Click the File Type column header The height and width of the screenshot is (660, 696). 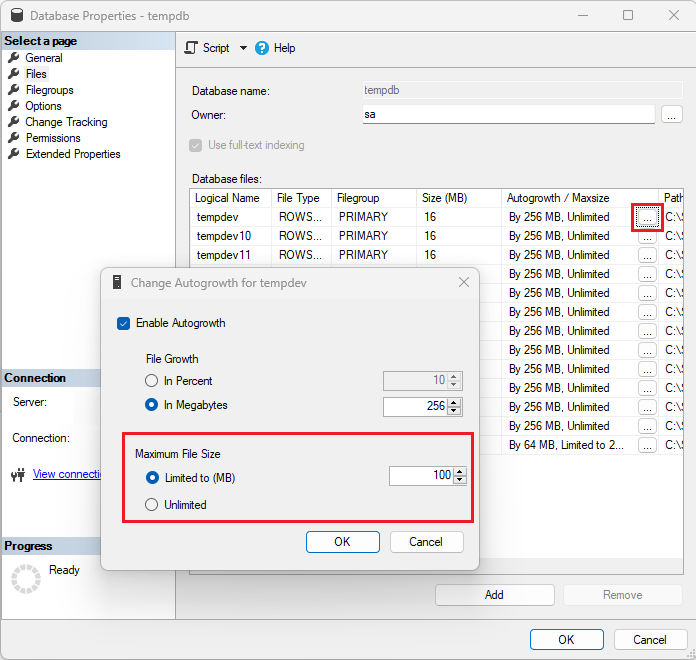301,198
